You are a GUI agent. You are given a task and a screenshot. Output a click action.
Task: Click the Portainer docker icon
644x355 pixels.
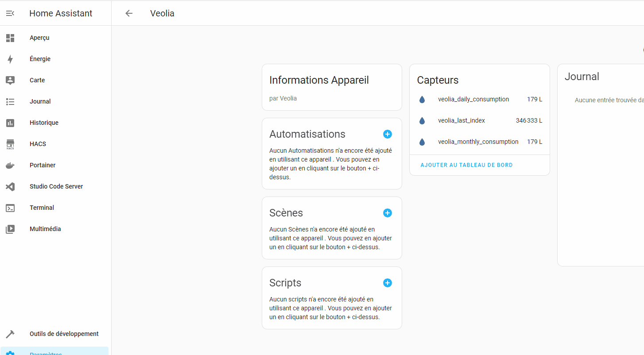click(10, 166)
